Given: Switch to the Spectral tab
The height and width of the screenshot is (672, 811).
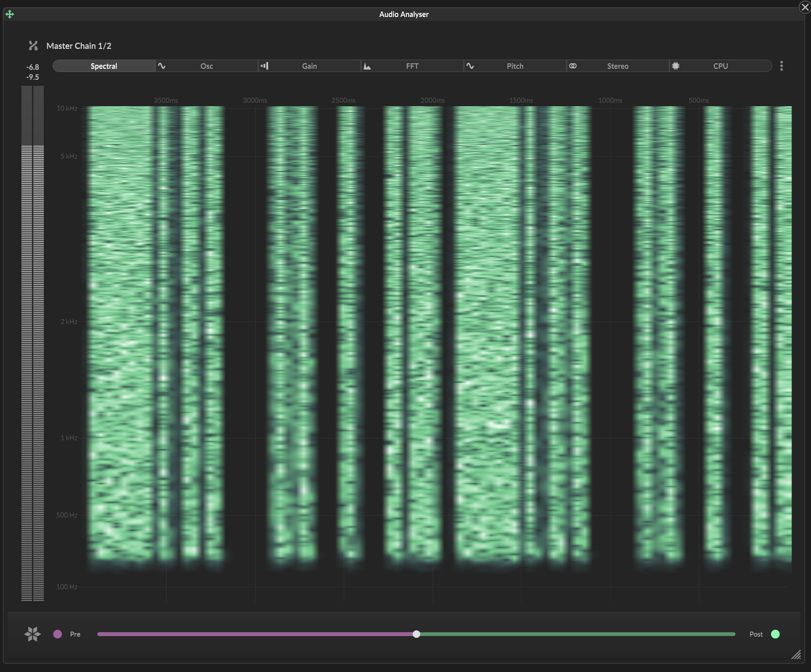Looking at the screenshot, I should (x=103, y=65).
